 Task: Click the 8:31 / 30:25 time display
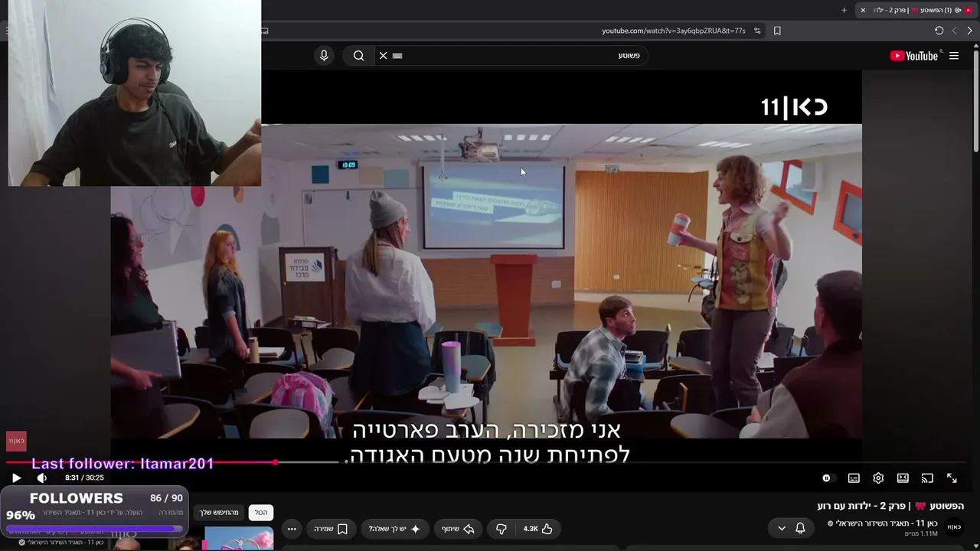point(84,478)
